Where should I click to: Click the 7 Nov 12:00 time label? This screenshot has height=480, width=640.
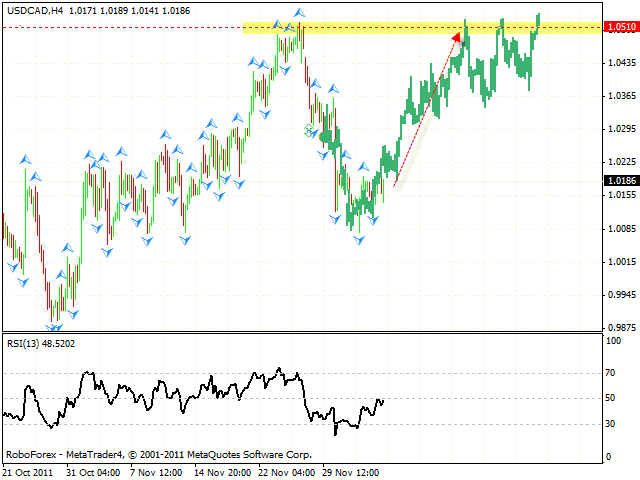(156, 470)
